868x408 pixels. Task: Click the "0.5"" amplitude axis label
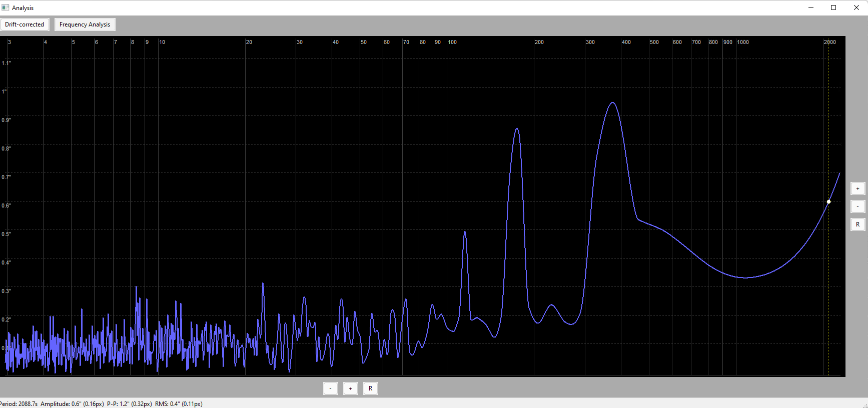click(x=6, y=234)
